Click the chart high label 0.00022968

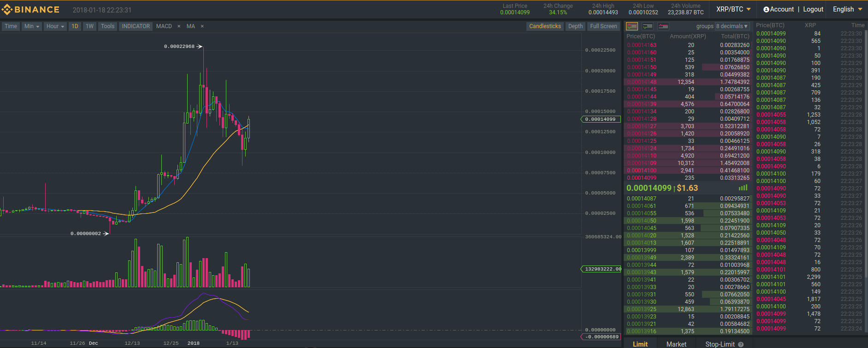[179, 47]
